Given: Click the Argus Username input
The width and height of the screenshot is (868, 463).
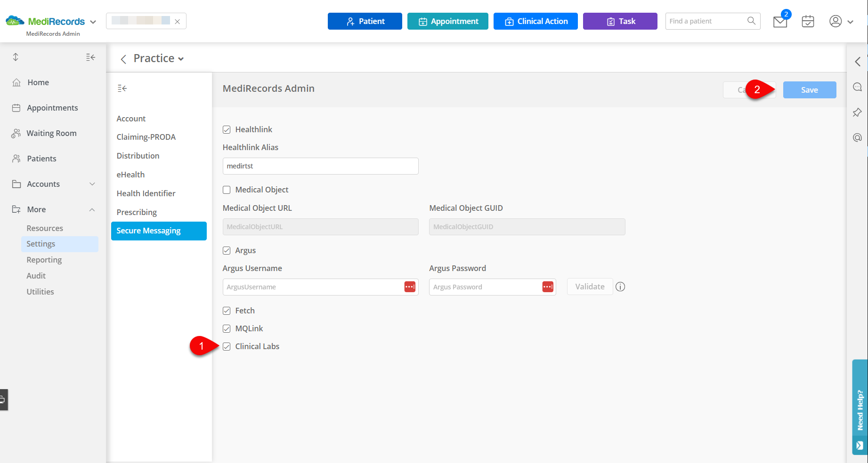Looking at the screenshot, I should pyautogui.click(x=320, y=287).
